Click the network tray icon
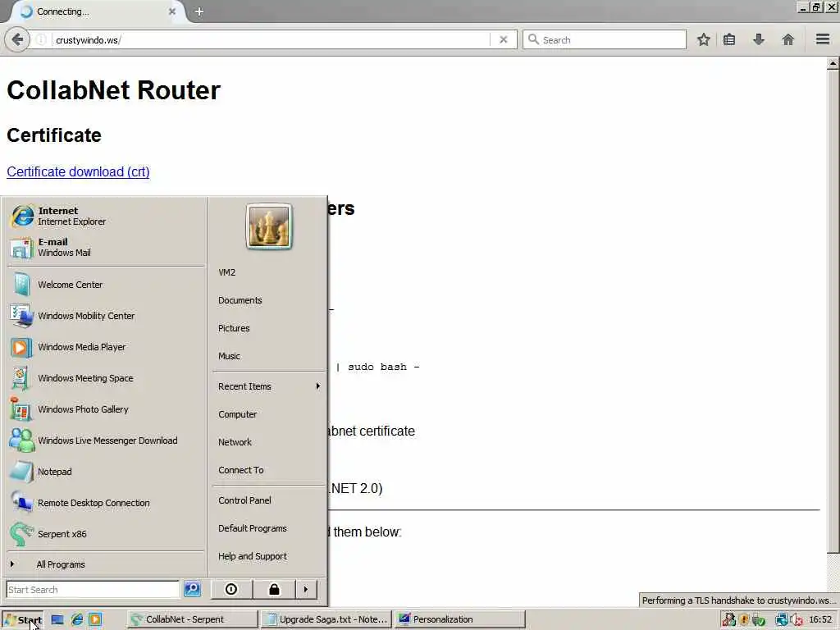 point(782,620)
